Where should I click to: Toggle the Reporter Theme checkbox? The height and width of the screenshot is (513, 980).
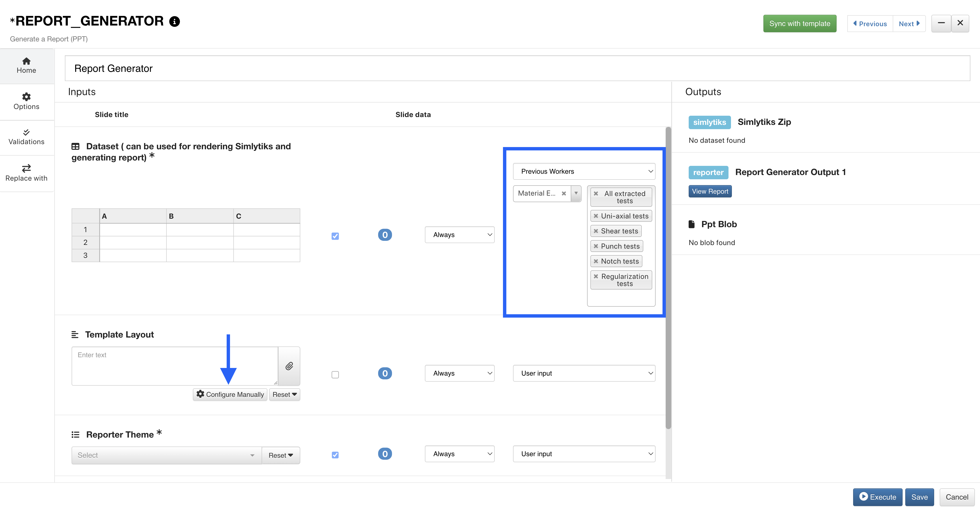(x=335, y=455)
